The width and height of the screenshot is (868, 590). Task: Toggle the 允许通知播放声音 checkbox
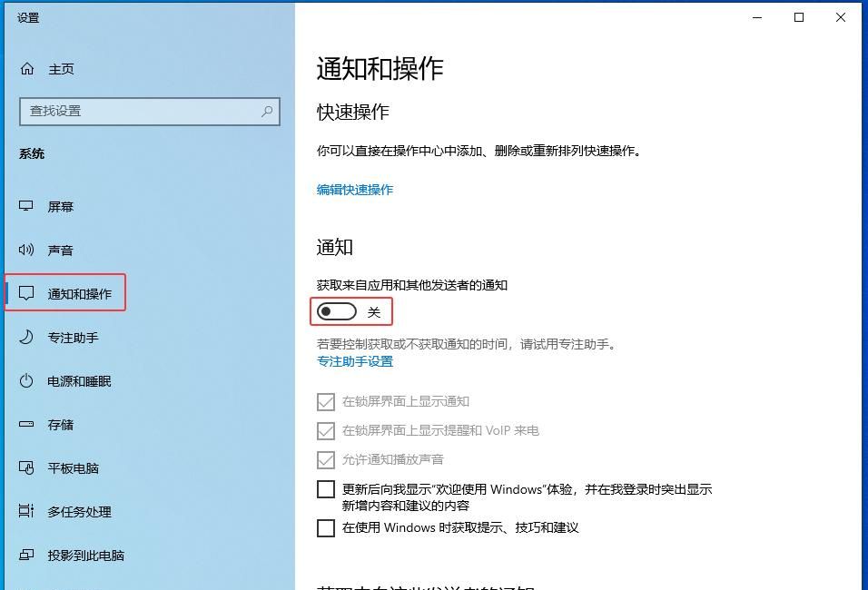click(326, 459)
